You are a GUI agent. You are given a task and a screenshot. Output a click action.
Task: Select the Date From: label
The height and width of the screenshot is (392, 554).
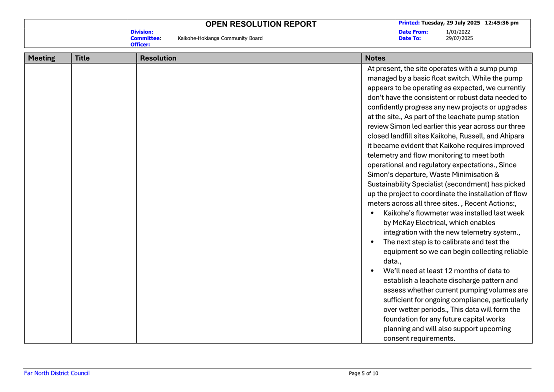coord(413,32)
